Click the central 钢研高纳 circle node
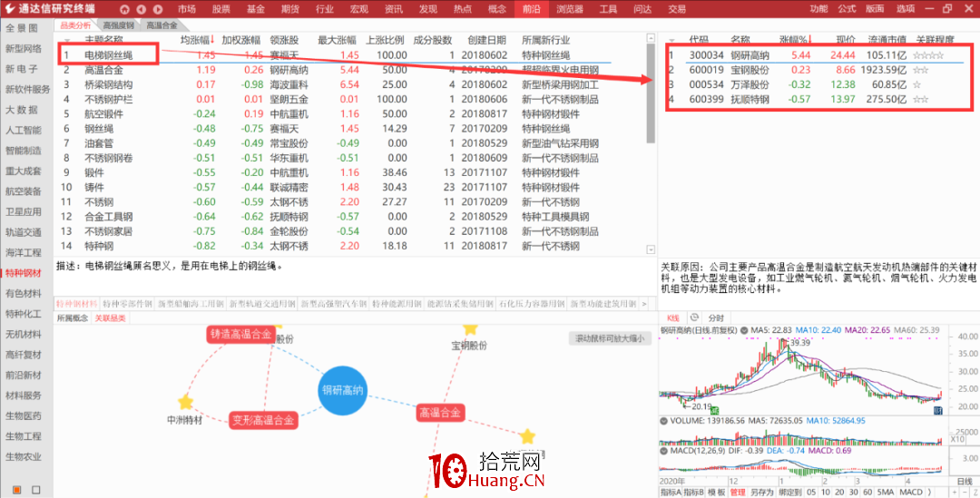Image resolution: width=980 pixels, height=498 pixels. point(342,391)
